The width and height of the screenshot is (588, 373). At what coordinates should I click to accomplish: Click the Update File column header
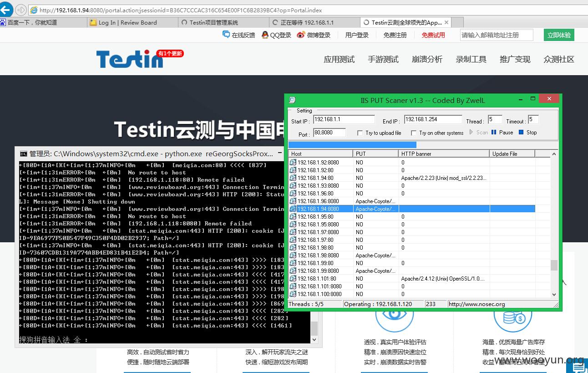pos(512,154)
